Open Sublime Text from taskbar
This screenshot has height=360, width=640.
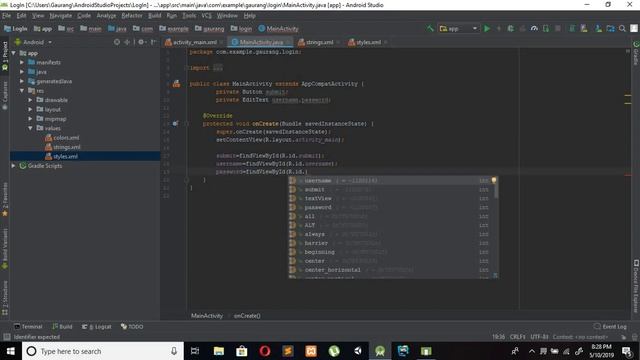pyautogui.click(x=288, y=351)
